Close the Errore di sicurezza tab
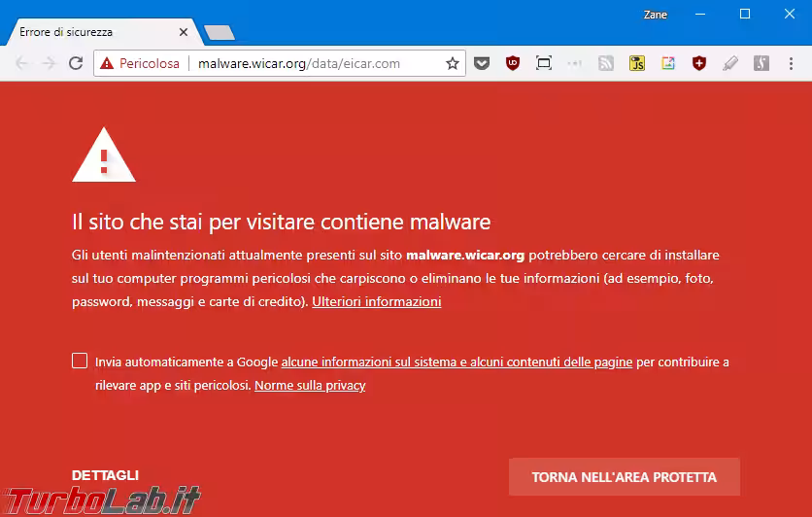This screenshot has width=812, height=517. [184, 32]
